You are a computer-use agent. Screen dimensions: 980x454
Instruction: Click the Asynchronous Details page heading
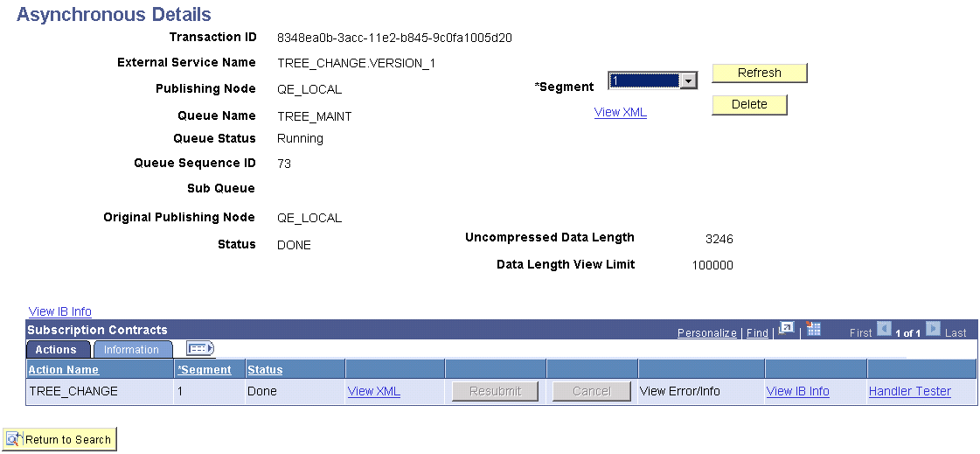point(114,14)
